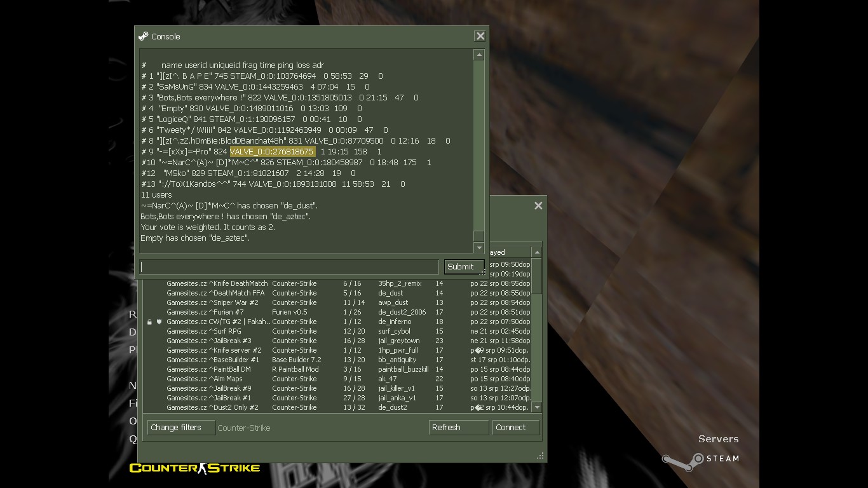This screenshot has width=868, height=488.
Task: Click the Console scrollbar up arrow
Action: 479,55
